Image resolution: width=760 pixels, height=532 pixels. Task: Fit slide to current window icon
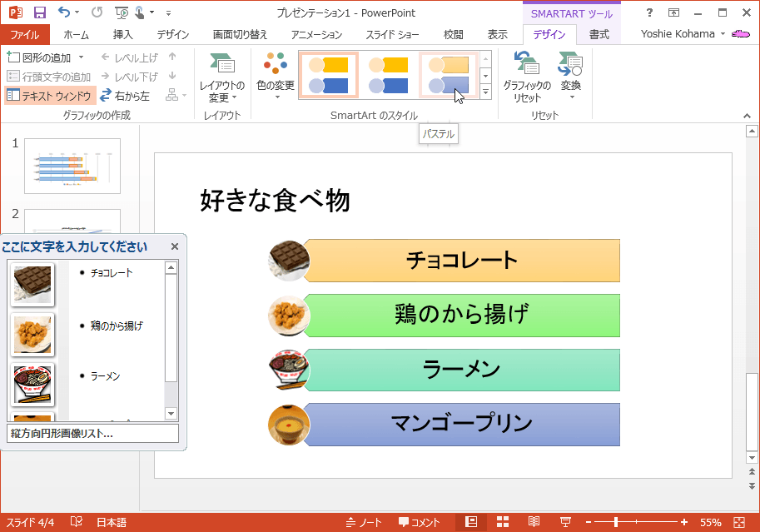click(739, 522)
